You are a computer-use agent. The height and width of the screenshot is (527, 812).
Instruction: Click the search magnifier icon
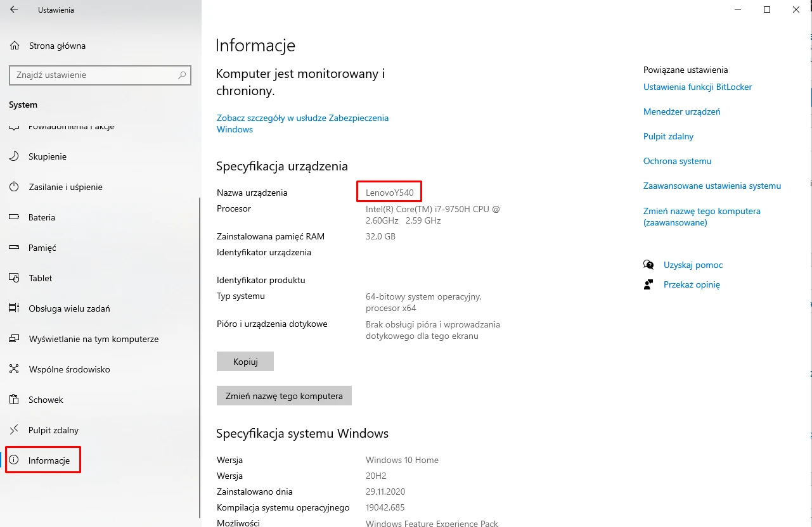(182, 75)
